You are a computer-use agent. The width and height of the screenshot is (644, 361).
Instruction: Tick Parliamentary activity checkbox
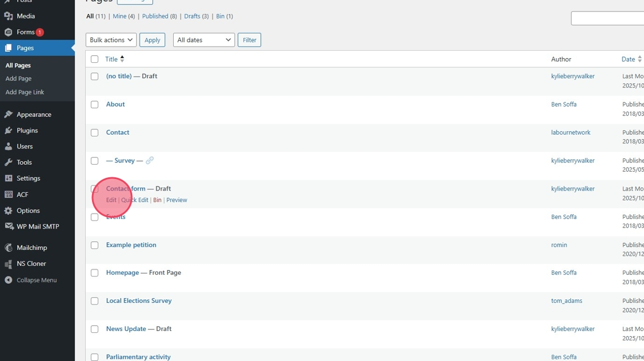(94, 358)
